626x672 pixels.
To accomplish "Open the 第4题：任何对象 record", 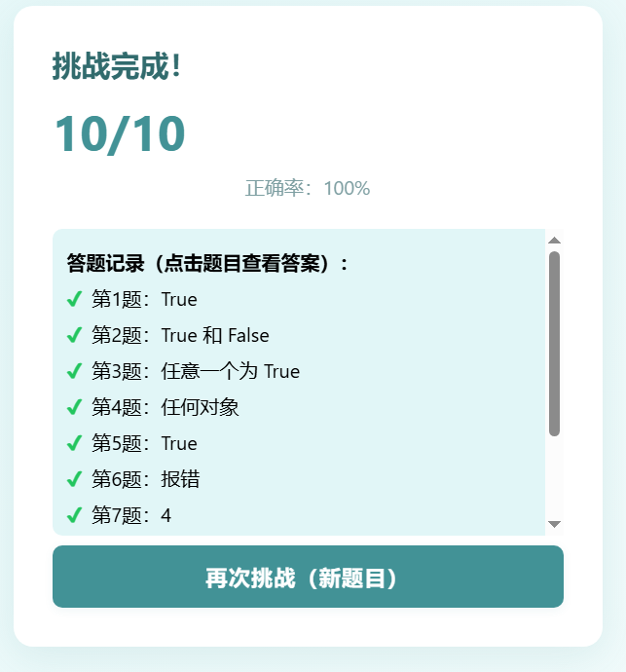I will pos(166,408).
